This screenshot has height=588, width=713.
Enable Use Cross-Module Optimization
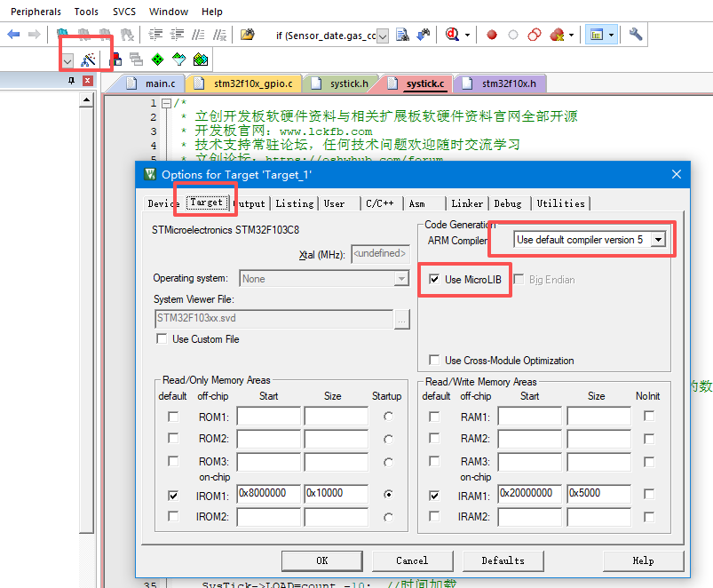tap(434, 360)
